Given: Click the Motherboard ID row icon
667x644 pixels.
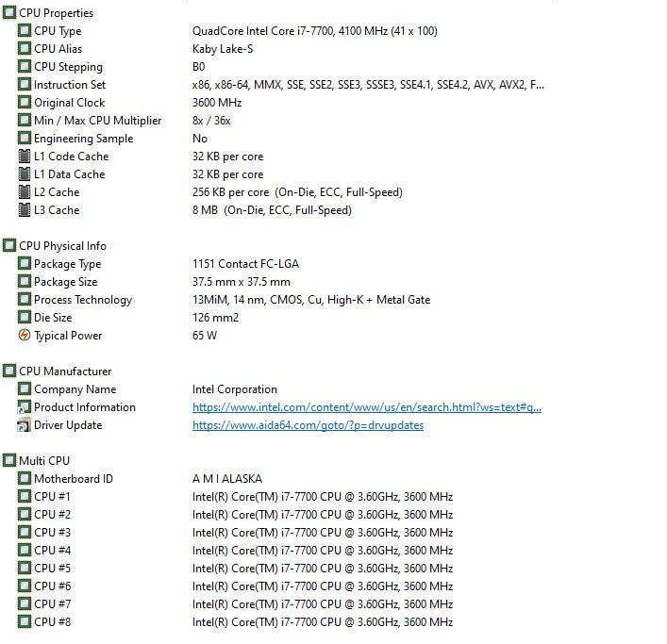Looking at the screenshot, I should 25,478.
